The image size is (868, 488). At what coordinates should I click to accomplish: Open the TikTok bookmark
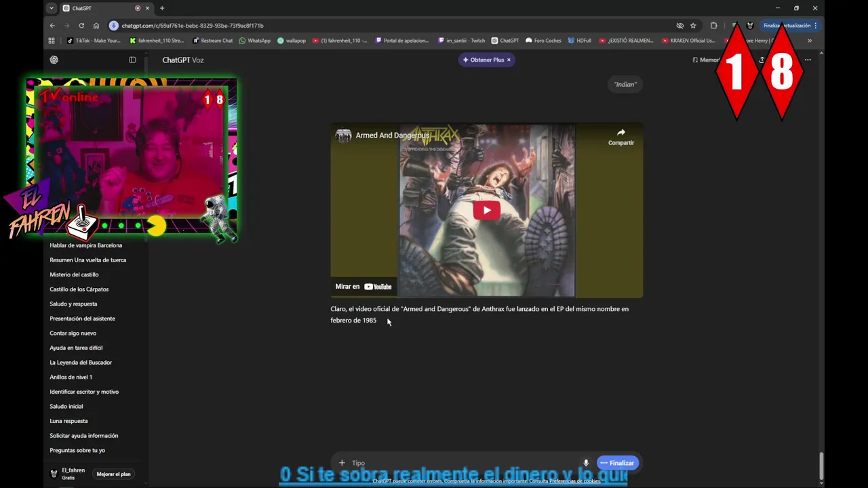[94, 41]
